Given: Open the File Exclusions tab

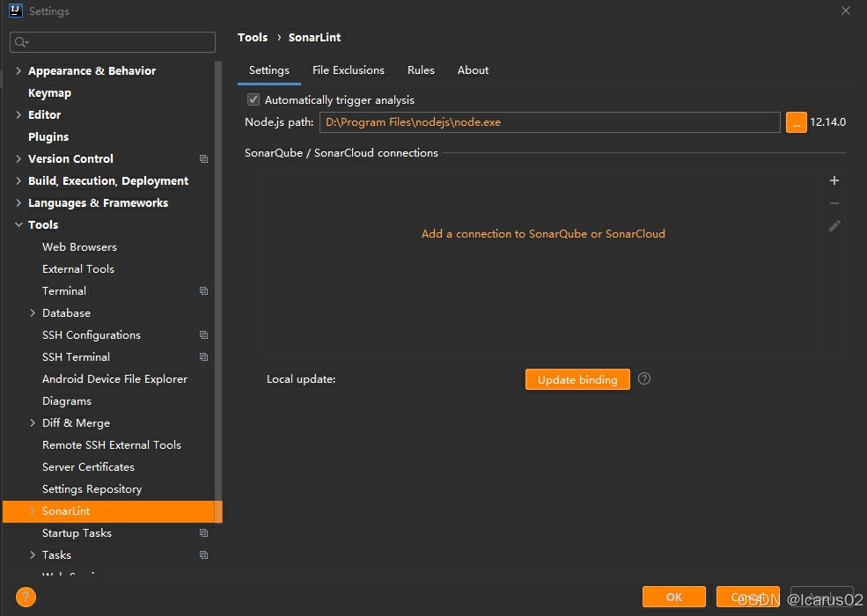Looking at the screenshot, I should [349, 70].
